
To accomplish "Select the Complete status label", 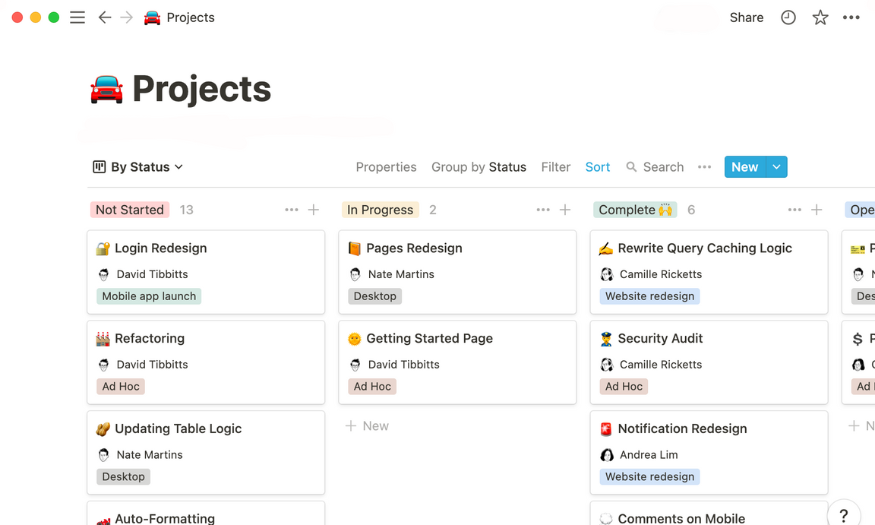I will [x=635, y=210].
